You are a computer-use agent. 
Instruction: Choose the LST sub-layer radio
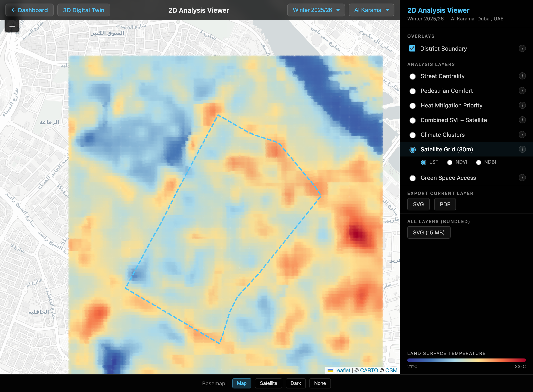[x=424, y=162]
